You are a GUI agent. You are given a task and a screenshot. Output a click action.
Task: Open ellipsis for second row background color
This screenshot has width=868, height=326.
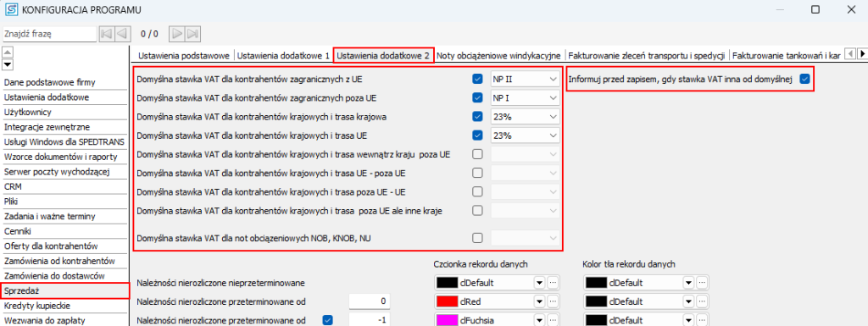point(702,301)
